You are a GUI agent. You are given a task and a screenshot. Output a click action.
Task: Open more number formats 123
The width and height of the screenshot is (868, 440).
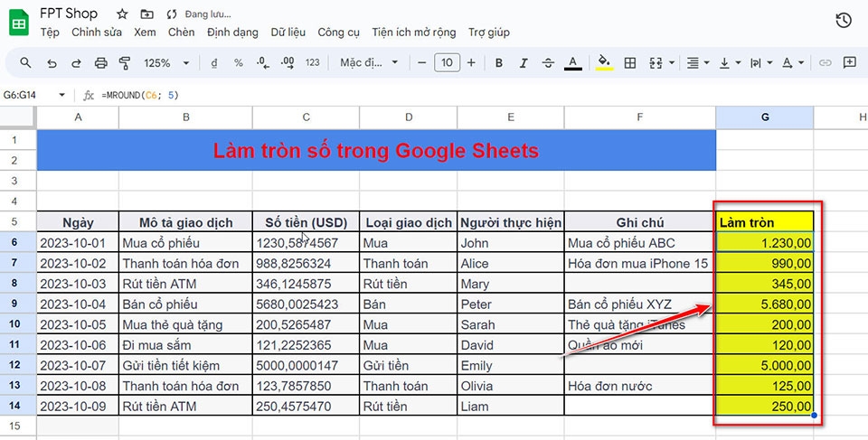[313, 63]
